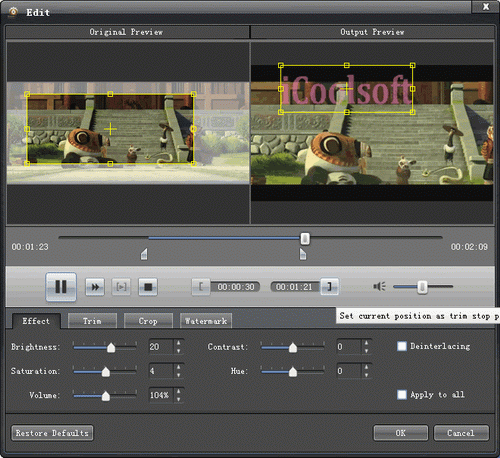500x458 pixels.
Task: Click the trim end marker below timeline
Action: [x=303, y=254]
